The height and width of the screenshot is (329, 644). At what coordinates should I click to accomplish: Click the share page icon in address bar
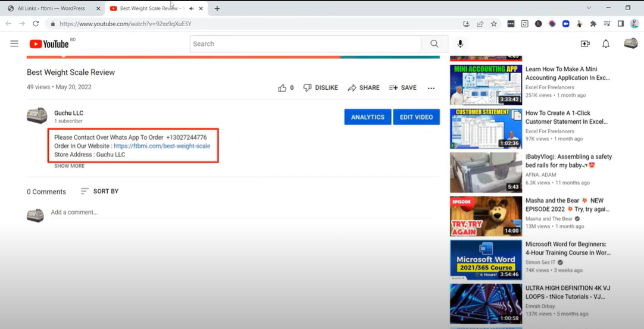pyautogui.click(x=480, y=24)
